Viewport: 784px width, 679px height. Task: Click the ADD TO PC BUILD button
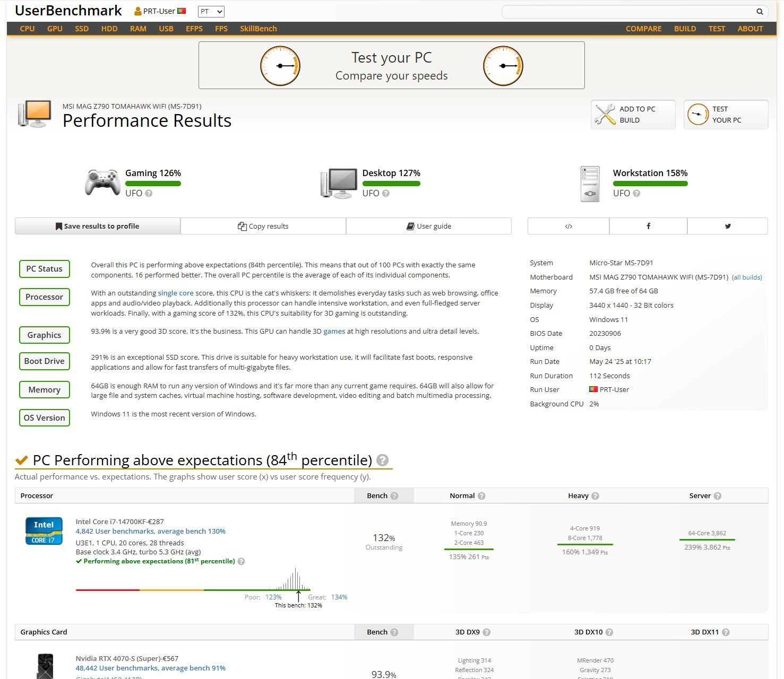pyautogui.click(x=633, y=115)
